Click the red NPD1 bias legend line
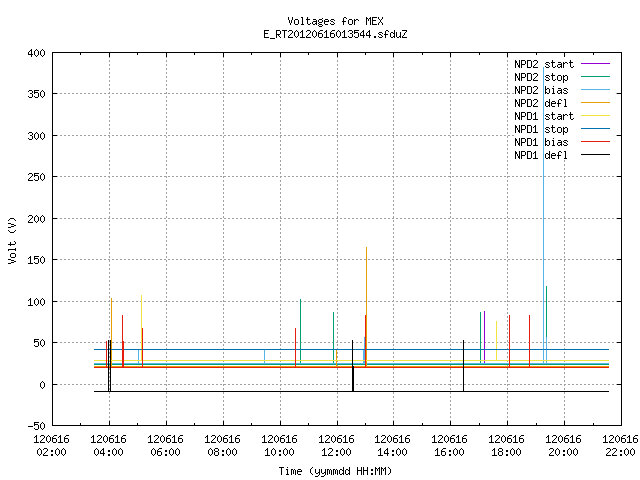Image resolution: width=640 pixels, height=480 pixels. tap(595, 142)
